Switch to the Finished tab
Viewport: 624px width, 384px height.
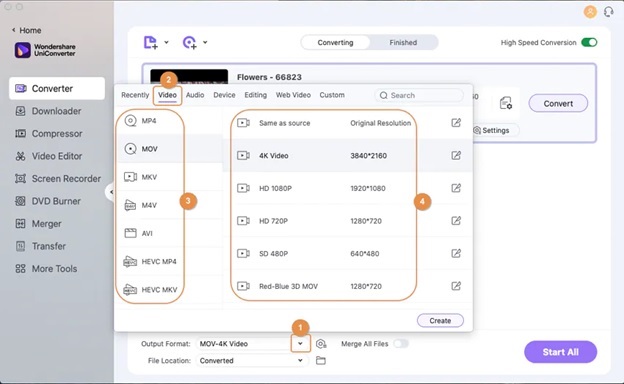click(x=403, y=43)
